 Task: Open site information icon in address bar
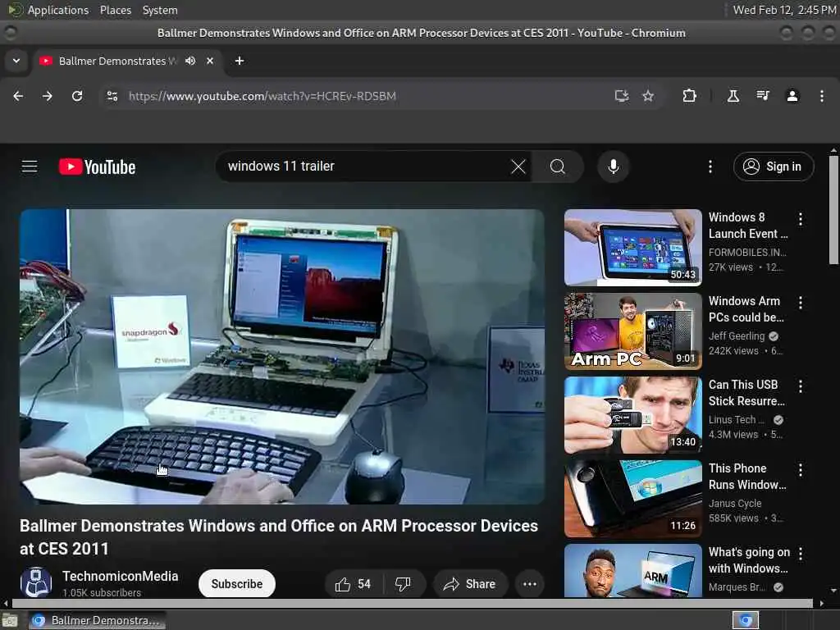[x=112, y=96]
